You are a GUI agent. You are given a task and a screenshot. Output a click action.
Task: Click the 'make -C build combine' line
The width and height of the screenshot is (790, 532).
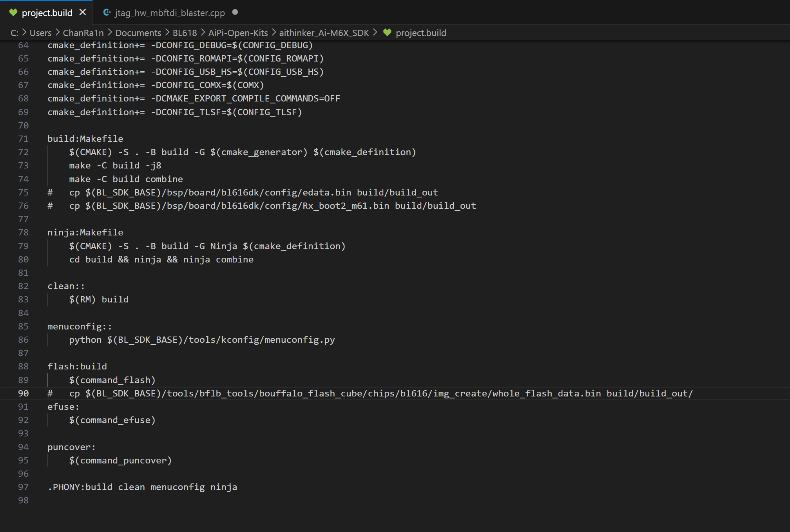126,179
